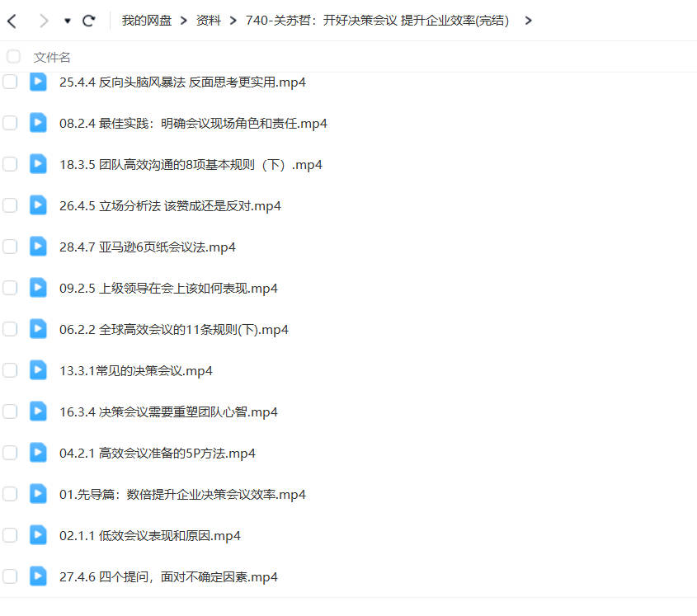Click video icon of 18.3.5 团队高效沟通
697x616 pixels.
click(x=38, y=164)
